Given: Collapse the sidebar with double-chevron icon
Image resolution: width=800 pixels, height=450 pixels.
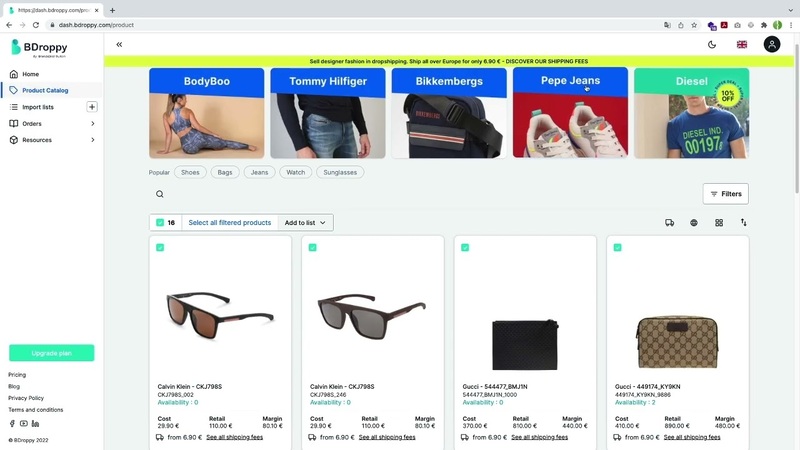Looking at the screenshot, I should 119,44.
